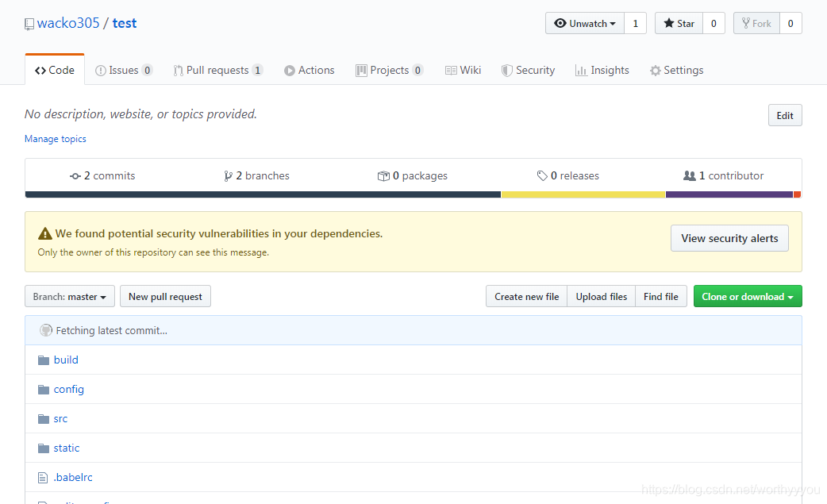The image size is (827, 504).
Task: Open the repository Settings tab
Action: coord(677,70)
